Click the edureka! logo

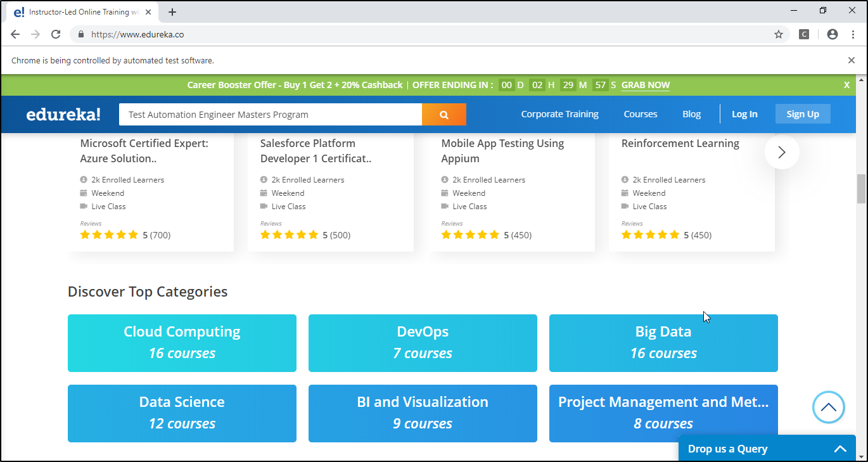pos(63,114)
